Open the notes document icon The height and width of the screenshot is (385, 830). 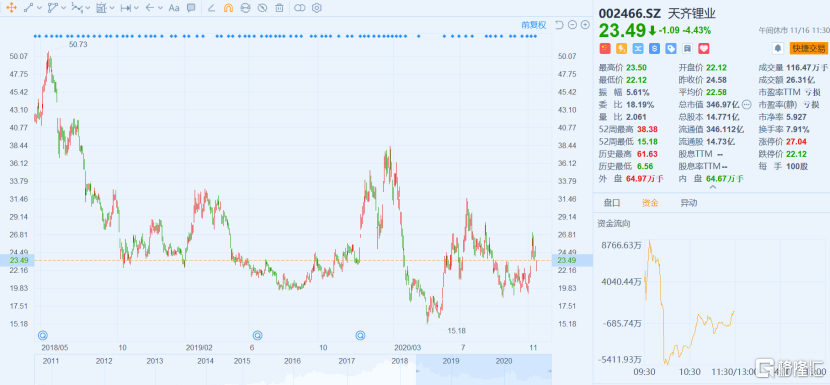(x=687, y=48)
